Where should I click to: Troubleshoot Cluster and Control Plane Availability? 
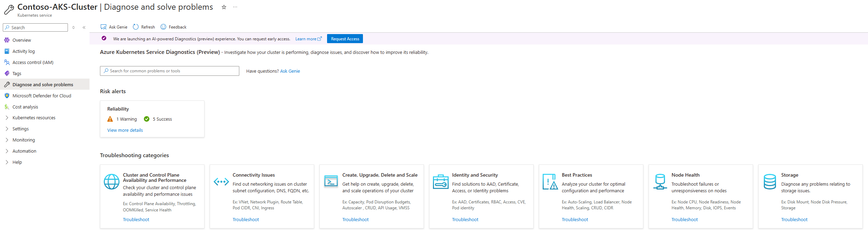[136, 219]
